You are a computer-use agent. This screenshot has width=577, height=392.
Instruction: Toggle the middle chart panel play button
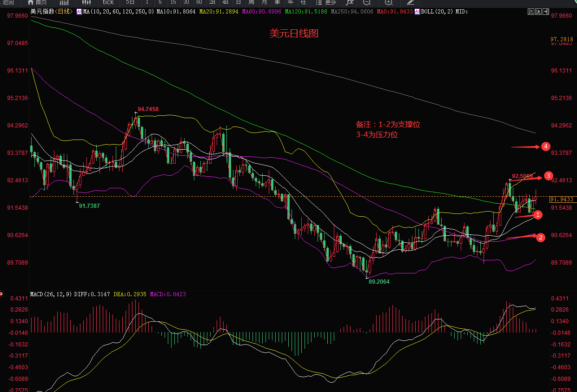[538, 12]
